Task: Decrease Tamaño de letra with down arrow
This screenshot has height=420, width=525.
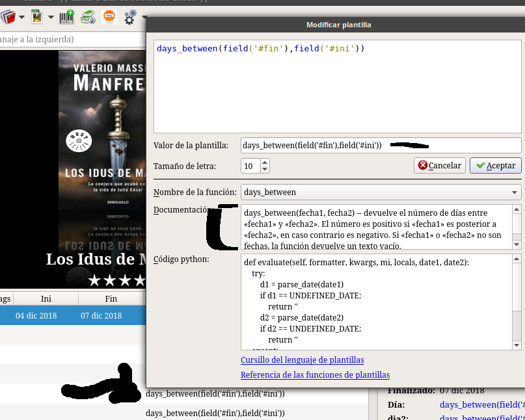Action: click(x=265, y=169)
